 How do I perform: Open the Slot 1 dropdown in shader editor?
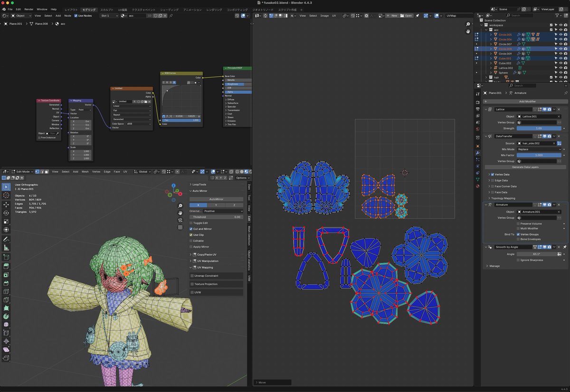pos(109,16)
